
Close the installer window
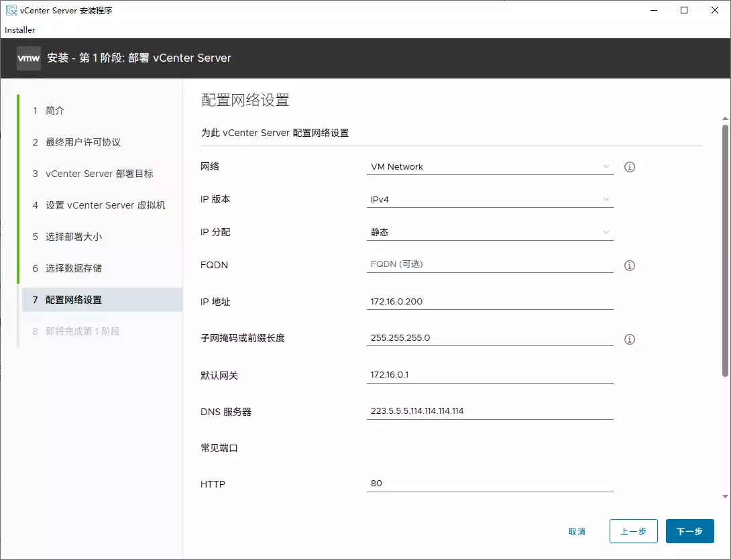point(715,10)
